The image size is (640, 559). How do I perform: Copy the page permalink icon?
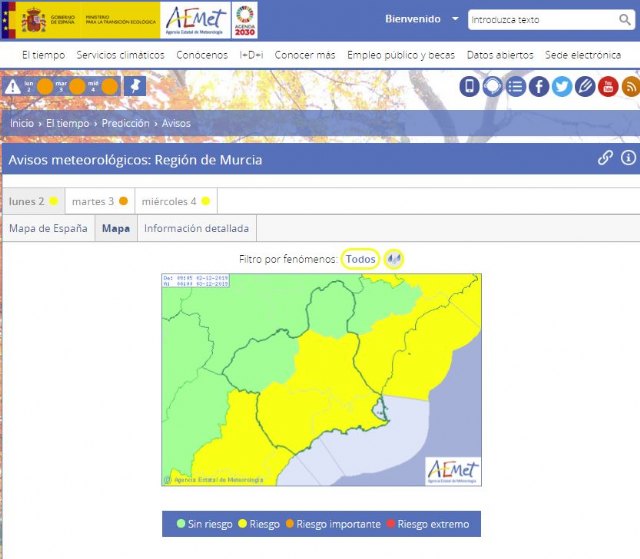pos(605,158)
